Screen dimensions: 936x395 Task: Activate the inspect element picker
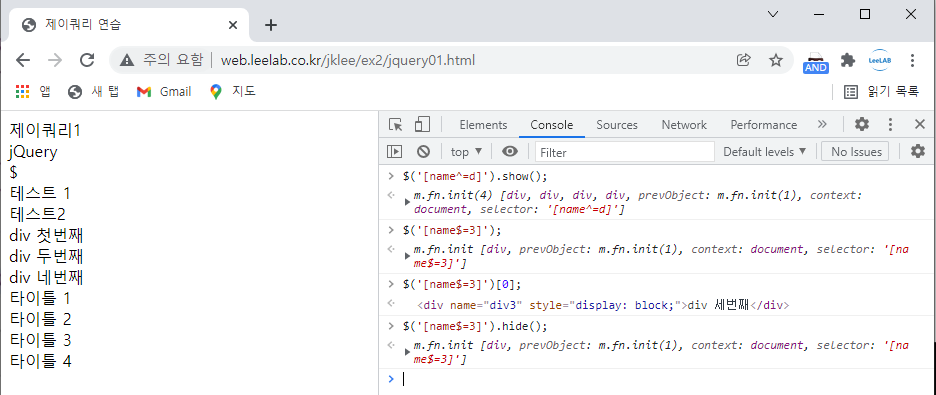click(x=395, y=125)
